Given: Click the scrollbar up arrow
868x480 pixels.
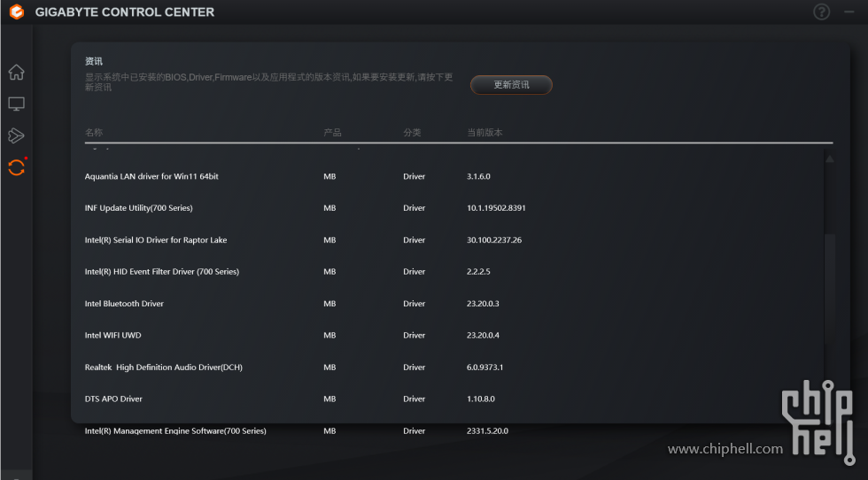Looking at the screenshot, I should (829, 159).
